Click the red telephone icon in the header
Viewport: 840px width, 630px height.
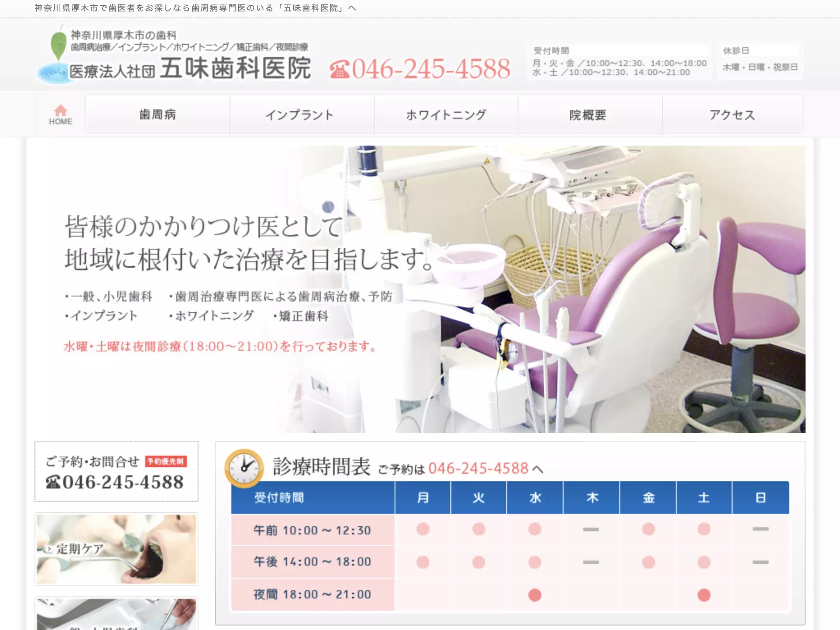tap(339, 68)
